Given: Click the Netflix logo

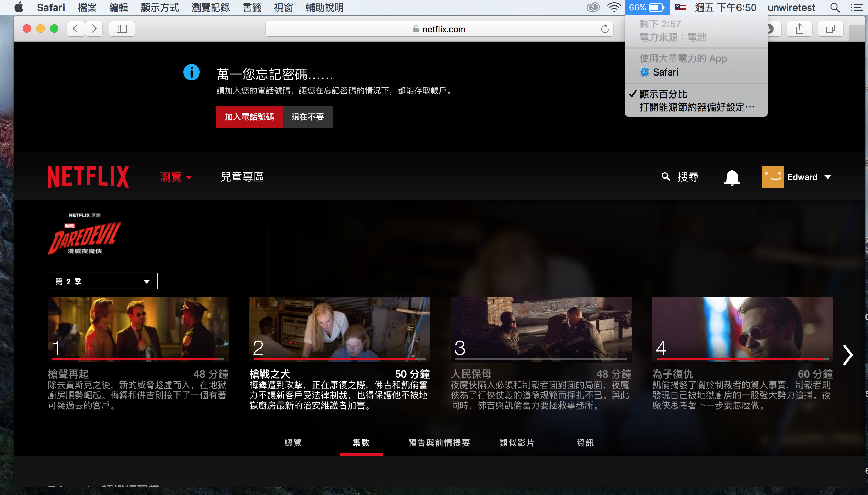Looking at the screenshot, I should pos(88,177).
